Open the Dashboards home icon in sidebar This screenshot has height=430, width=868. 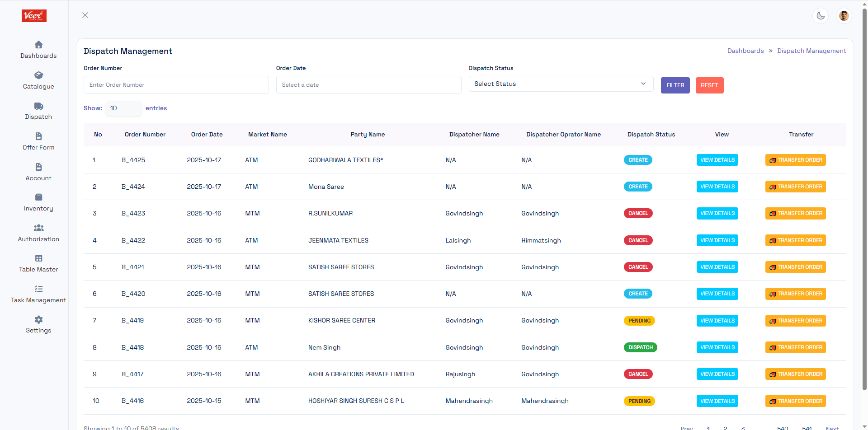pyautogui.click(x=38, y=45)
